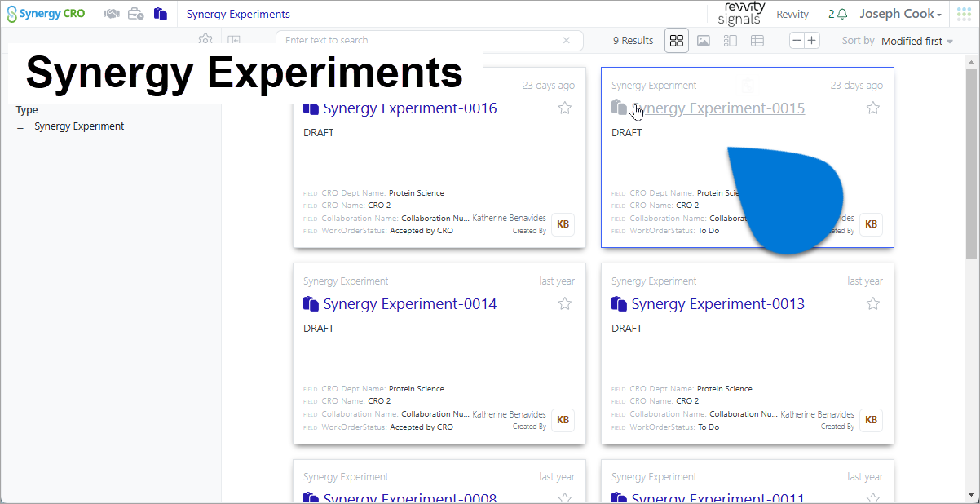Star Synergy Experiment-0016 as favorite
The height and width of the screenshot is (504, 980).
tap(565, 108)
